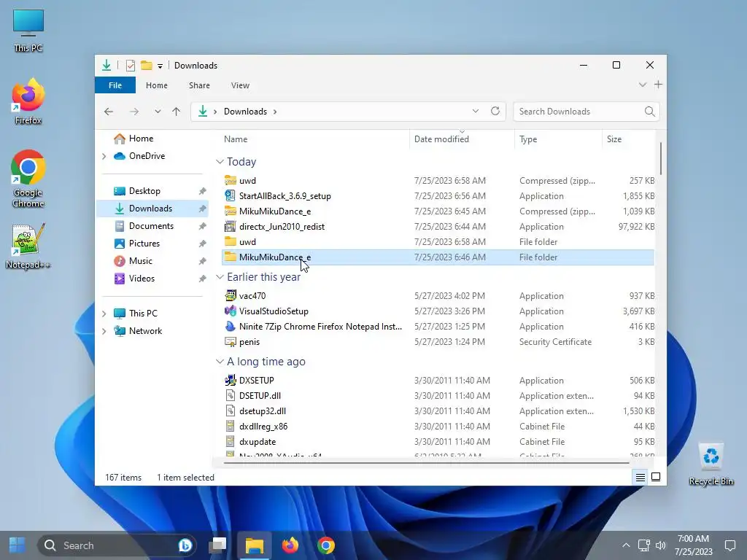Click the horizontal scrollbar below file list
The width and height of the screenshot is (747, 560).
click(x=426, y=462)
